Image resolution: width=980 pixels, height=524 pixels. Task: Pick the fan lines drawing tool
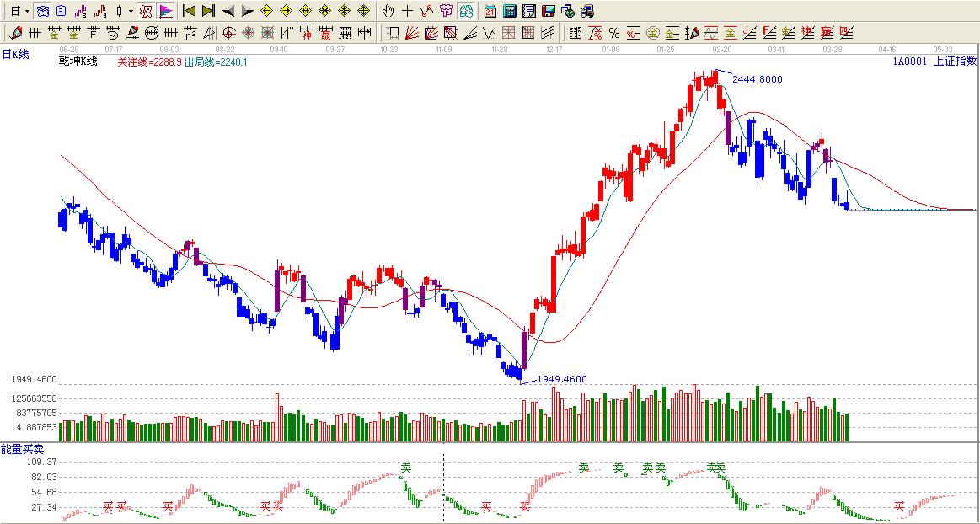click(411, 33)
